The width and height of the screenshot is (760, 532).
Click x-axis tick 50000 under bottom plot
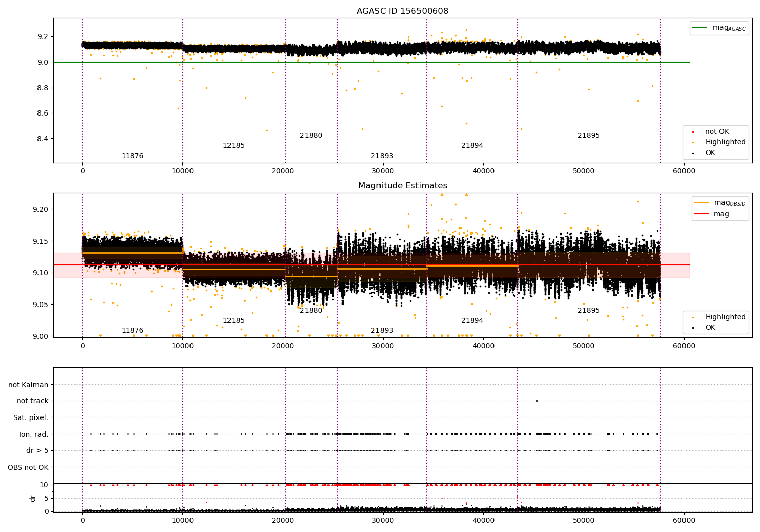584,520
